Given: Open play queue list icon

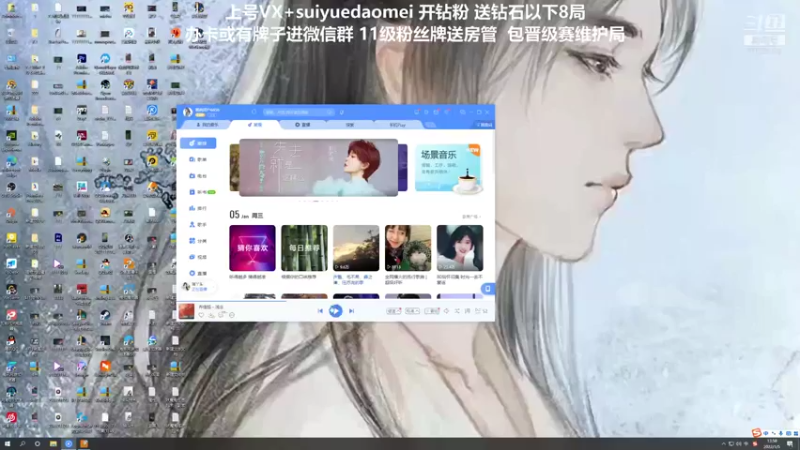Looking at the screenshot, I should click(x=481, y=311).
